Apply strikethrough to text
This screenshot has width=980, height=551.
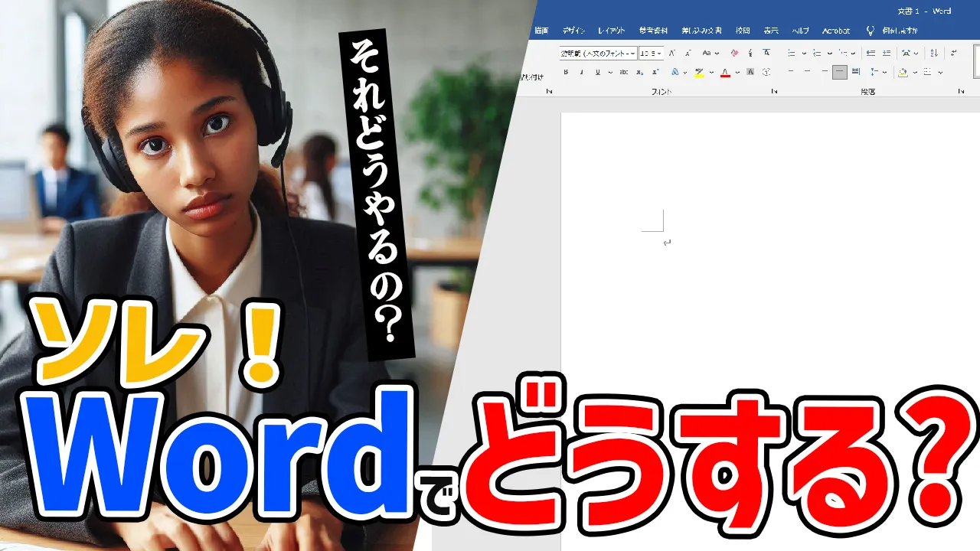pyautogui.click(x=624, y=72)
